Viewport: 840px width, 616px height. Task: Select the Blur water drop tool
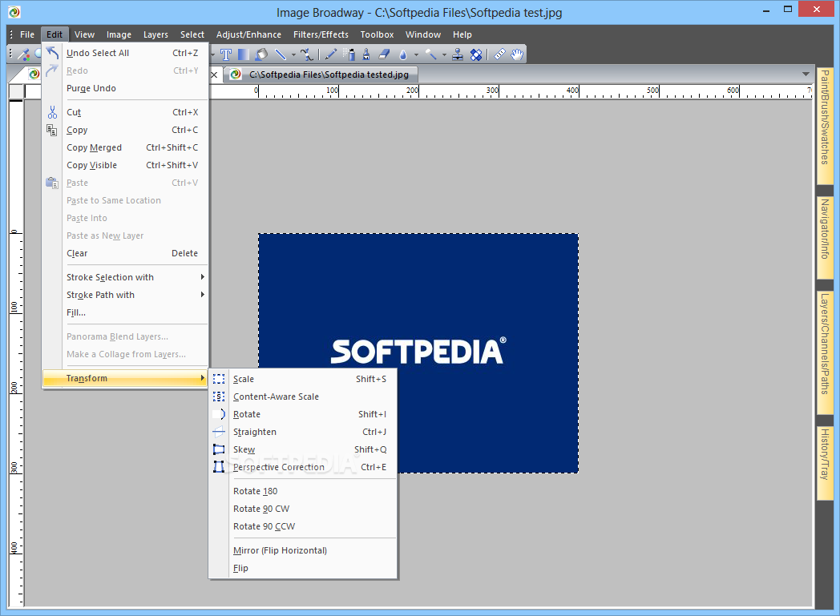click(x=403, y=54)
